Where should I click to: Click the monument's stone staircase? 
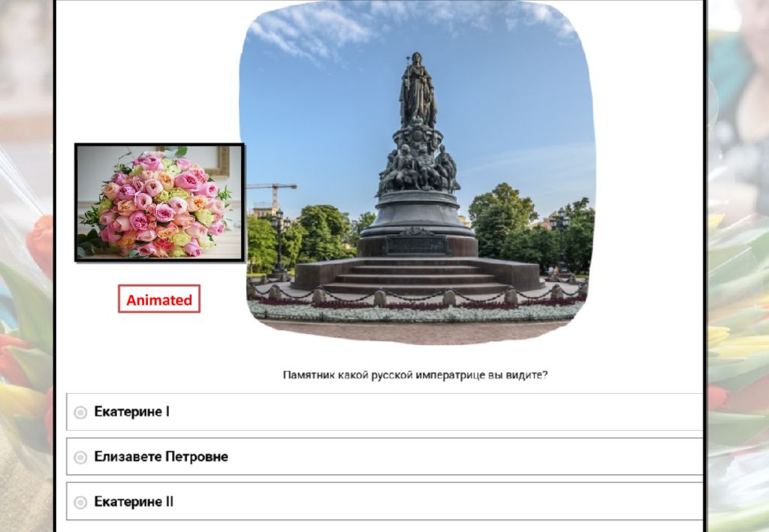[417, 277]
